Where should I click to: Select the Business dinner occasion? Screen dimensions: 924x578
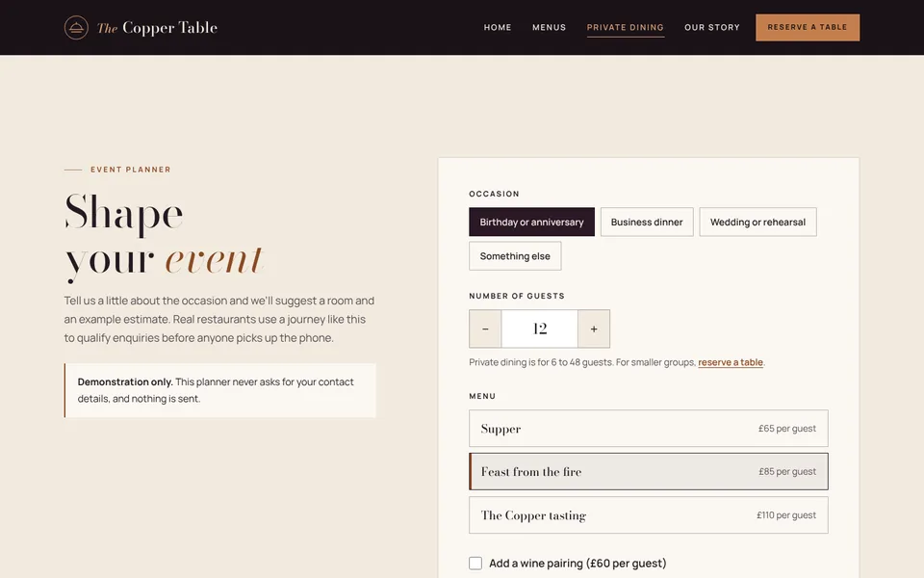pyautogui.click(x=647, y=222)
